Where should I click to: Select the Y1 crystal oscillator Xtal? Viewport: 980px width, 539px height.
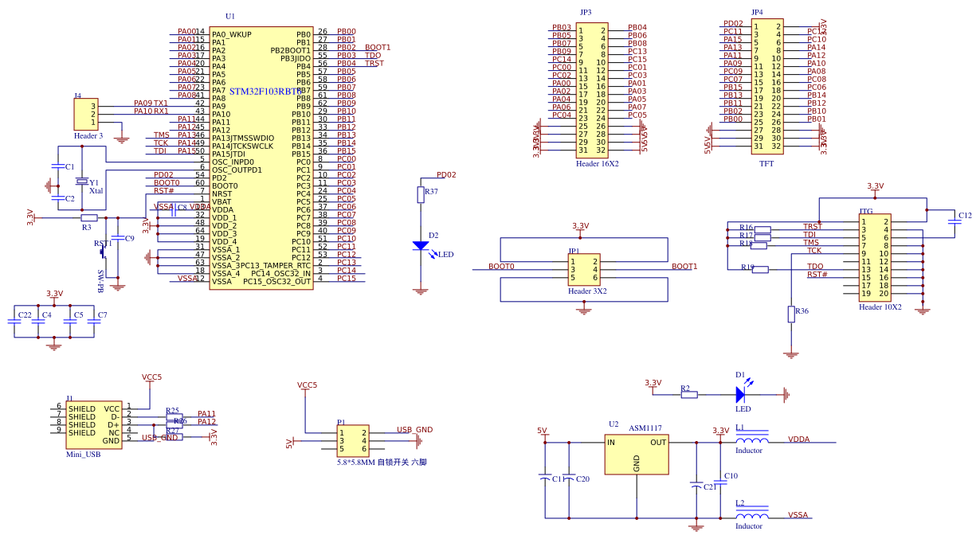pyautogui.click(x=82, y=183)
